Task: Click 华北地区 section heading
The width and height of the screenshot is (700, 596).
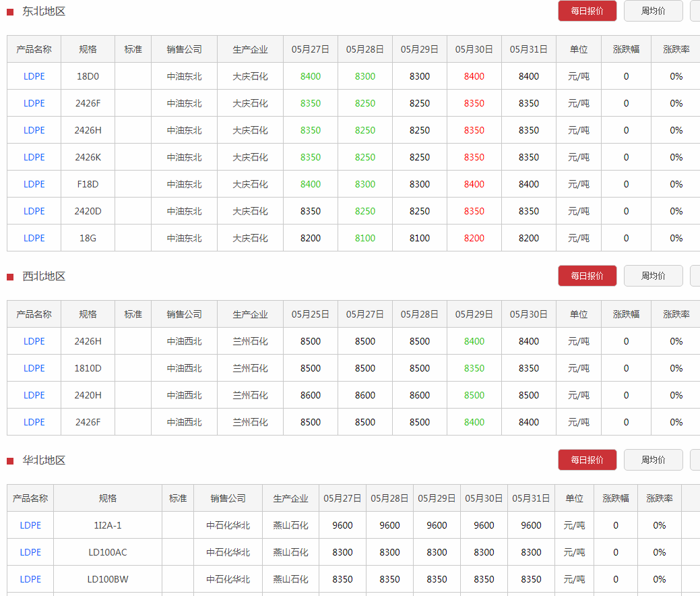Action: [x=44, y=460]
